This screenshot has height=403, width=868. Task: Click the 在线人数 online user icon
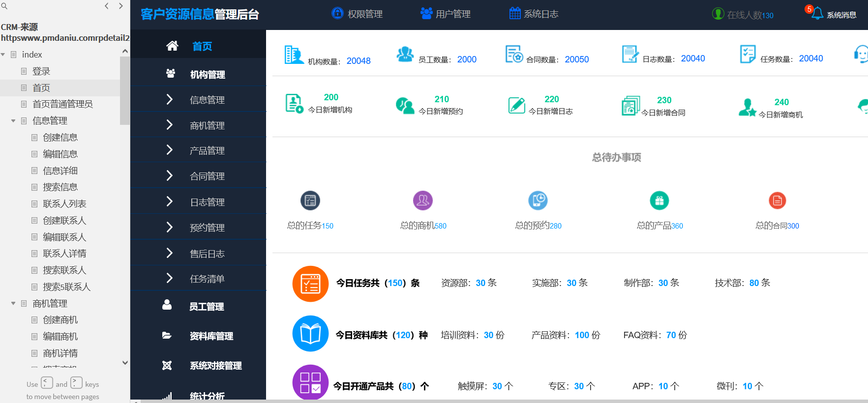pos(718,14)
